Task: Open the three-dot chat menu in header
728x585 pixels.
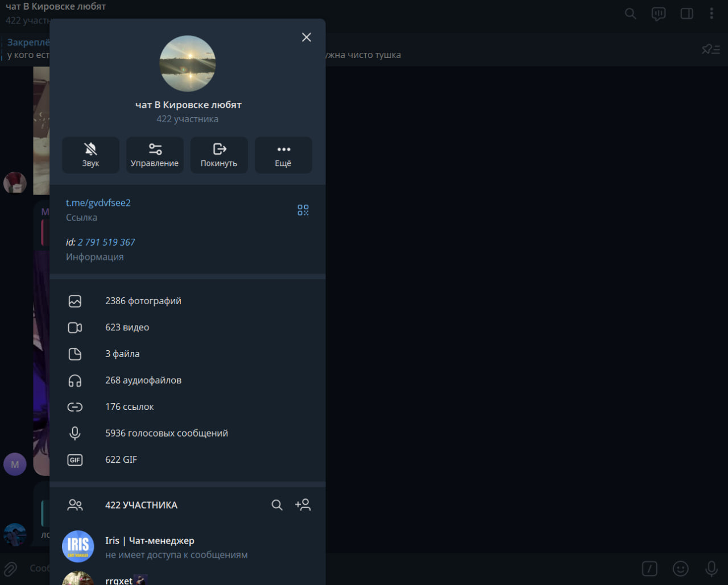Action: 712,14
